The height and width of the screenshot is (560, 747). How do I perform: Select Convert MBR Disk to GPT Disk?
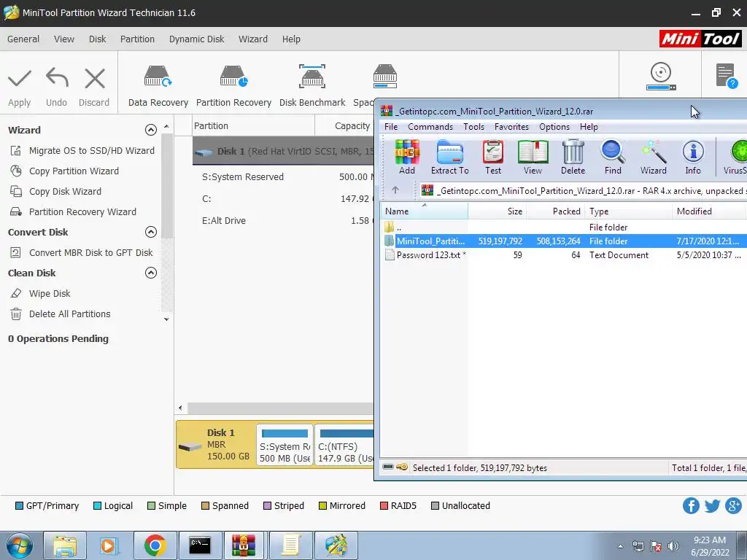tap(82, 253)
